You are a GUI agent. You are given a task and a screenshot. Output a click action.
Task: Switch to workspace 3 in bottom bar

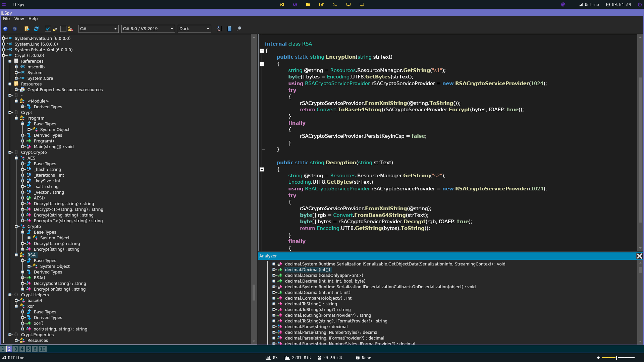coord(16,349)
